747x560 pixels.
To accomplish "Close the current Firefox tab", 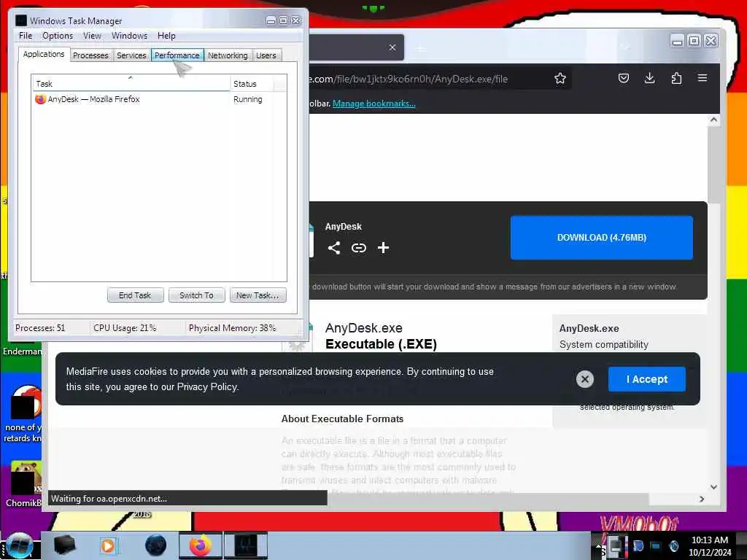I will (x=392, y=47).
